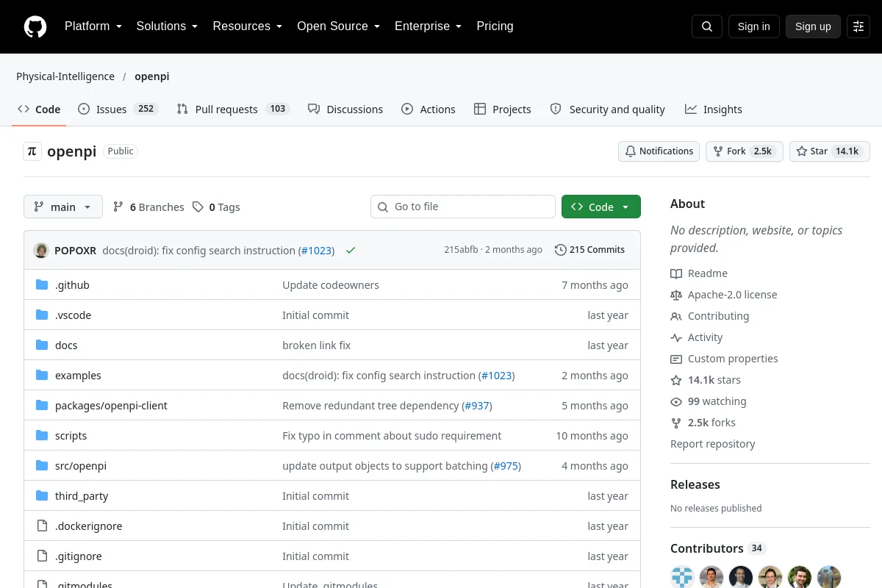Open the #1023 link in latest commit bar

[317, 251]
